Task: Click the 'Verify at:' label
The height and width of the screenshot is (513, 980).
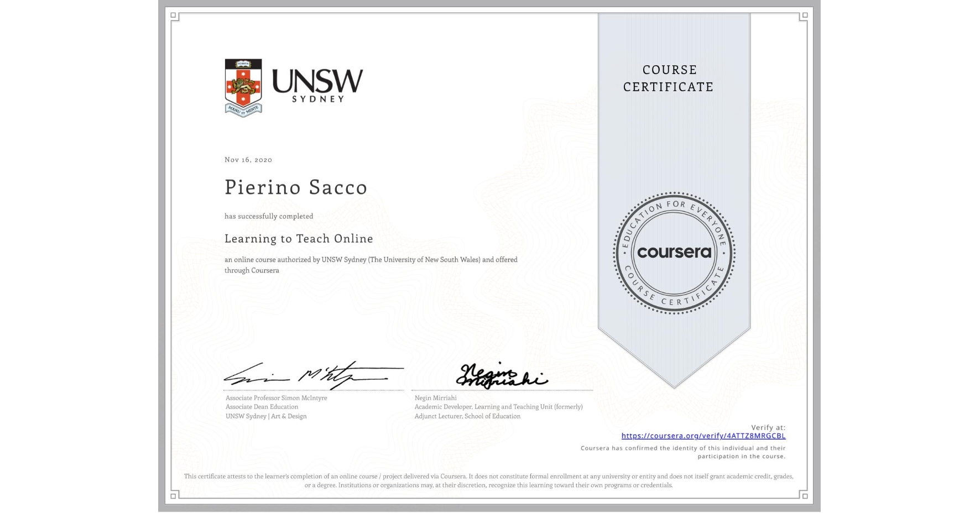Action: pos(768,427)
